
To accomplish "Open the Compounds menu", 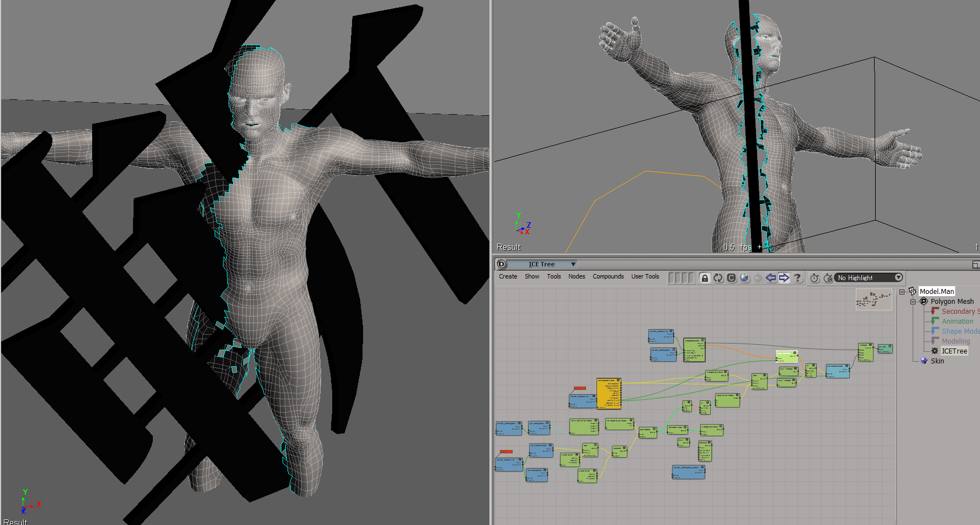I will [x=608, y=277].
